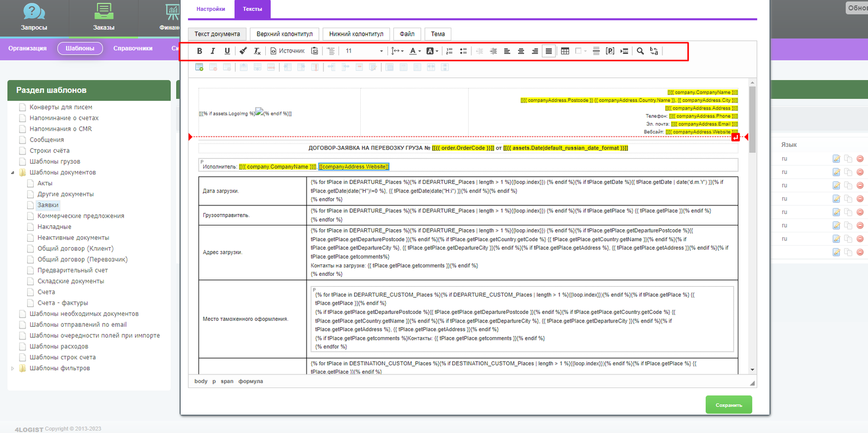Click the increase indent icon
This screenshot has width=868, height=433.
pos(493,51)
